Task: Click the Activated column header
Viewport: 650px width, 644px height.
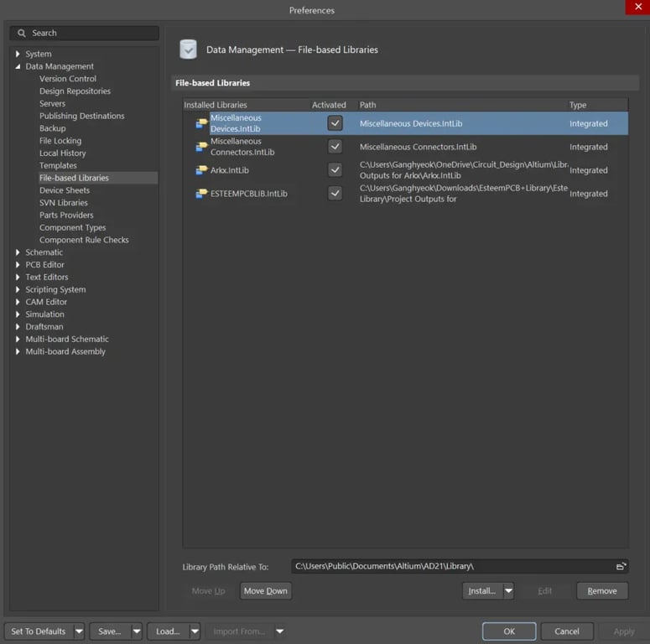Action: point(329,106)
